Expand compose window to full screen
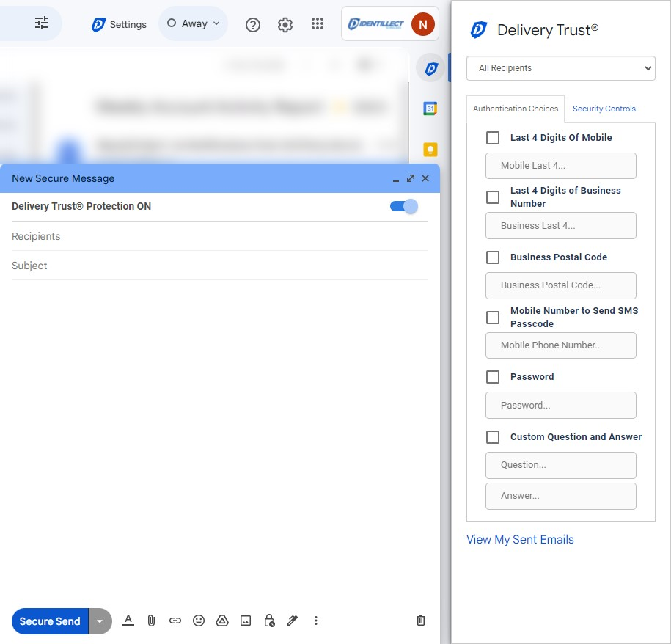 tap(411, 178)
